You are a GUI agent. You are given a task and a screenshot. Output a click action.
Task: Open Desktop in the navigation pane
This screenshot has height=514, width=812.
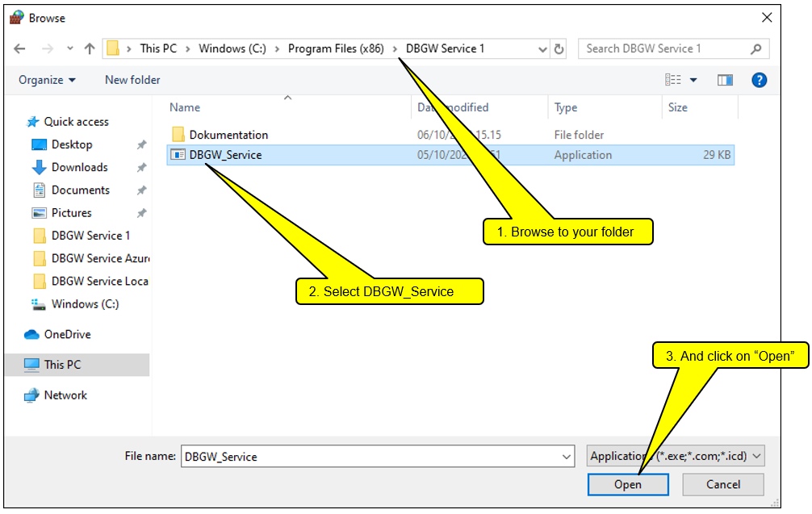click(72, 145)
